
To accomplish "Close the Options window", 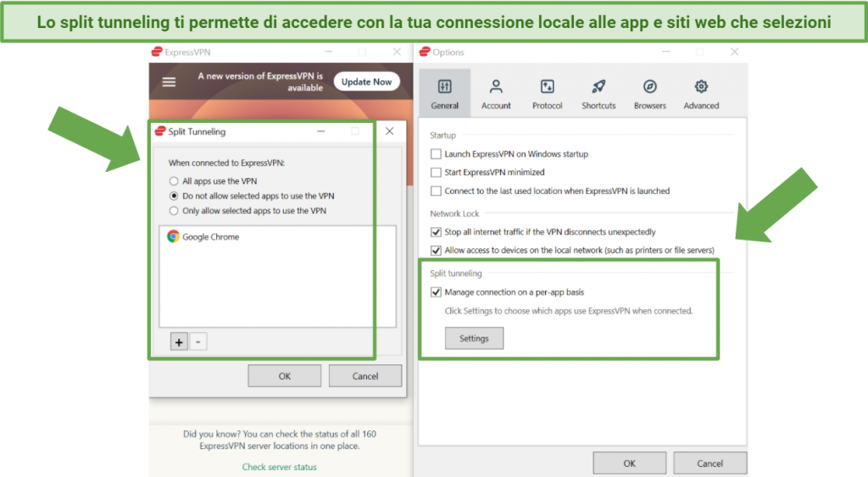I will [x=735, y=52].
